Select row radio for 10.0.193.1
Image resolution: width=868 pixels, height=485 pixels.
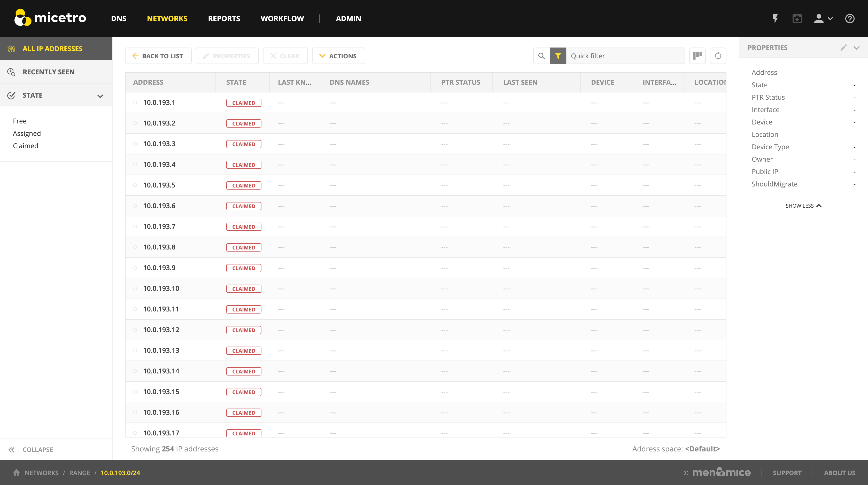pyautogui.click(x=135, y=103)
